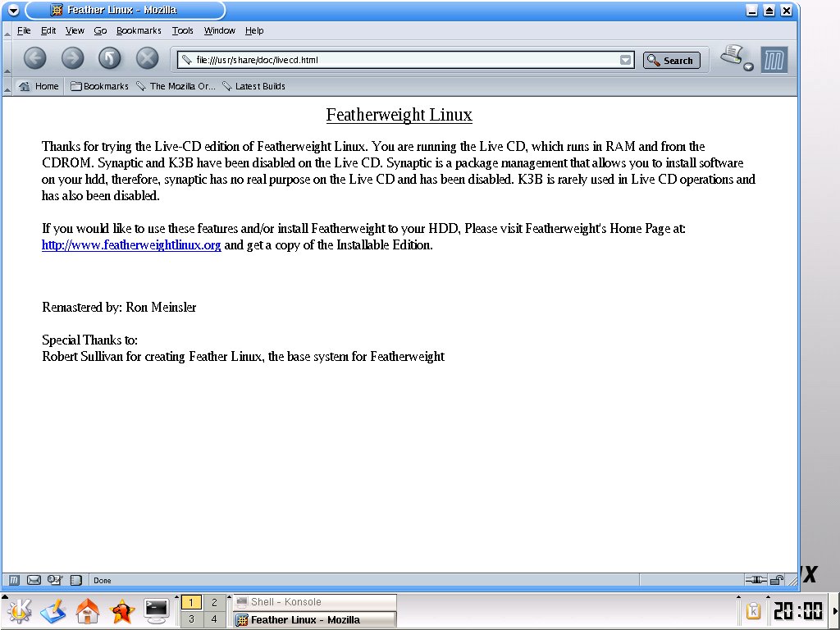Click the location bar address field

click(x=405, y=60)
